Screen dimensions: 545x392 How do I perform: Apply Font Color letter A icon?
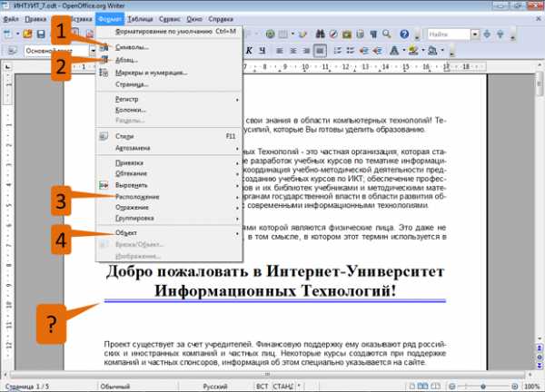pos(394,51)
